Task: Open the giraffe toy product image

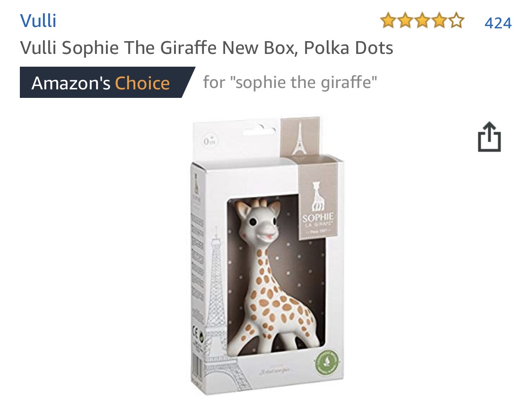Action: click(267, 255)
